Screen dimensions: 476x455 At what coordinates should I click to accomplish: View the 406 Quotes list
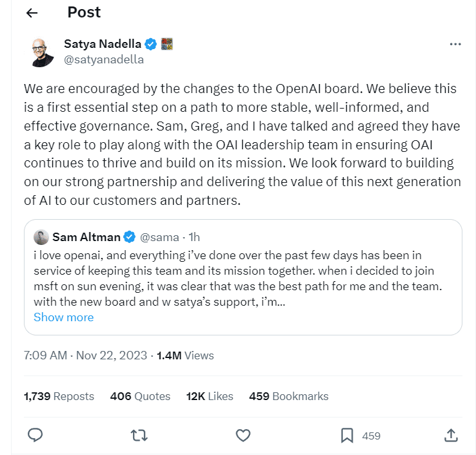(140, 396)
